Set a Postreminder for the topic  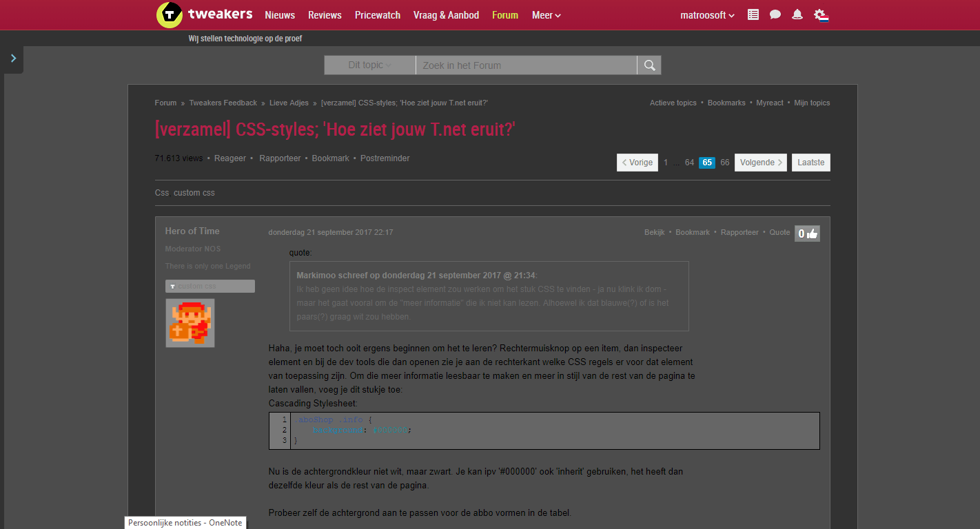tap(385, 158)
